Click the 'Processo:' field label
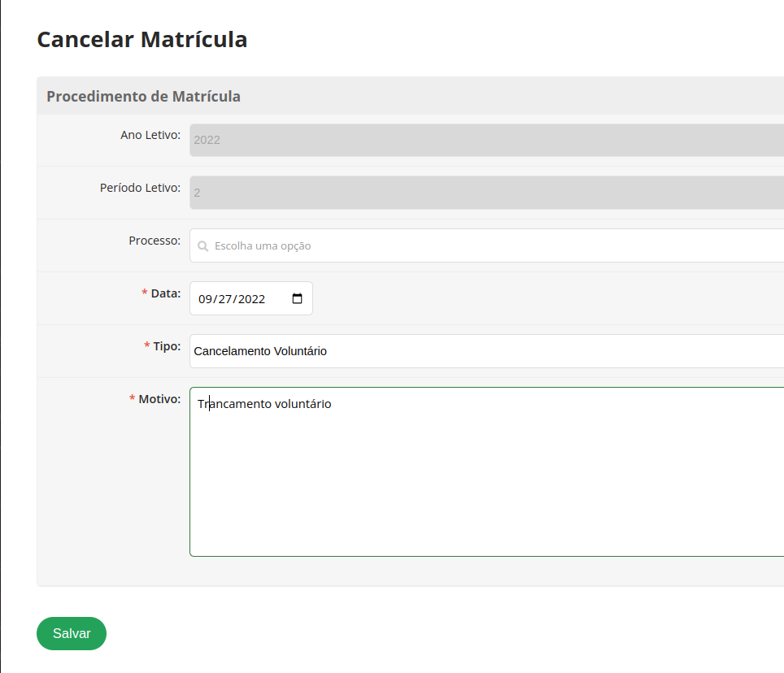 pos(155,241)
